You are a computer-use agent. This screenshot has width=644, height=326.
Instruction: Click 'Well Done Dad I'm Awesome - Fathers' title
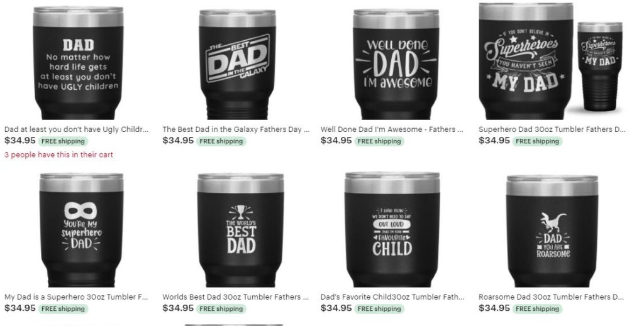(392, 129)
